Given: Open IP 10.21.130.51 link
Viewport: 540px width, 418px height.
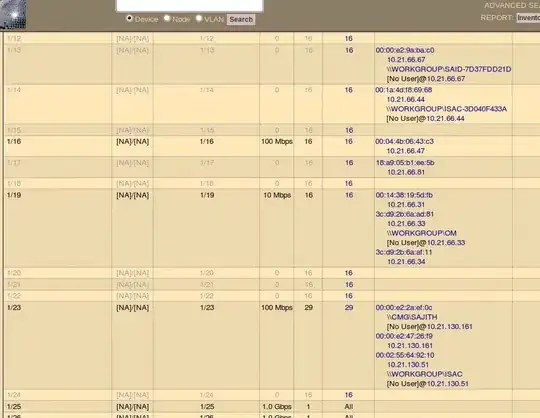Looking at the screenshot, I should (408, 365).
